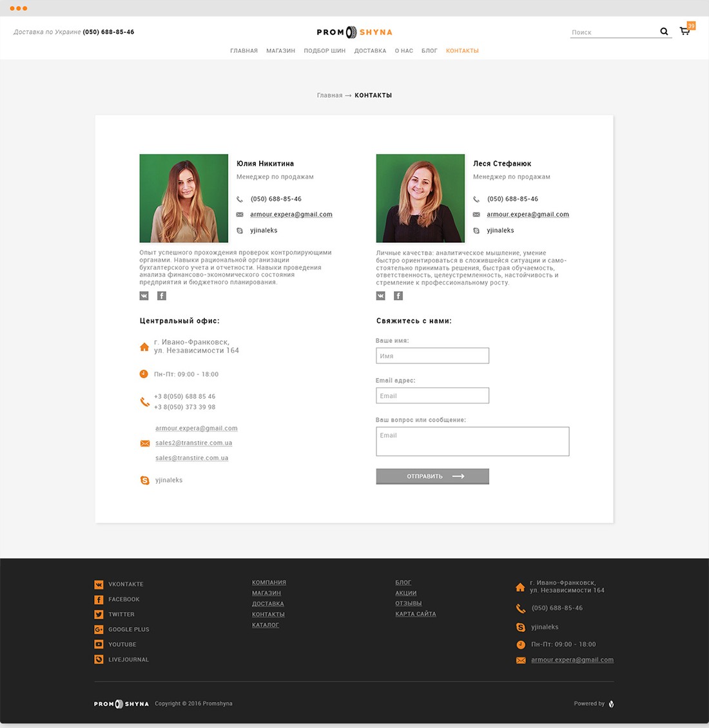Image resolution: width=709 pixels, height=728 pixels.
Task: Open Facebook icon under Юлия Никитина
Action: pos(162,296)
